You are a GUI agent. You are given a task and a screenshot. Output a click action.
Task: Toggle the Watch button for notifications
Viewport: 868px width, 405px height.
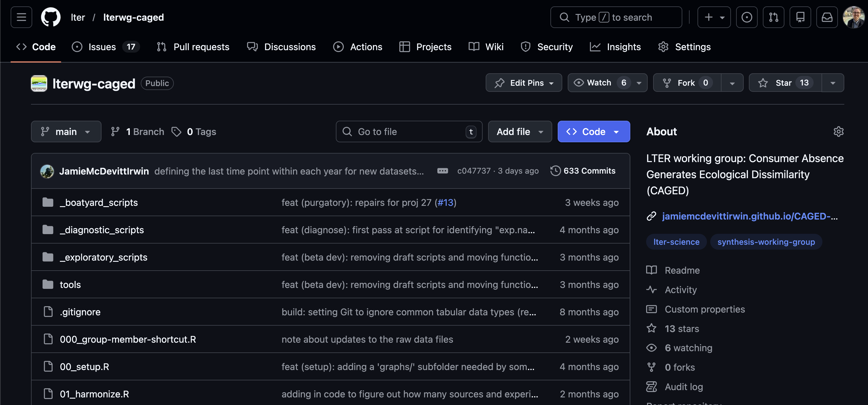(599, 83)
